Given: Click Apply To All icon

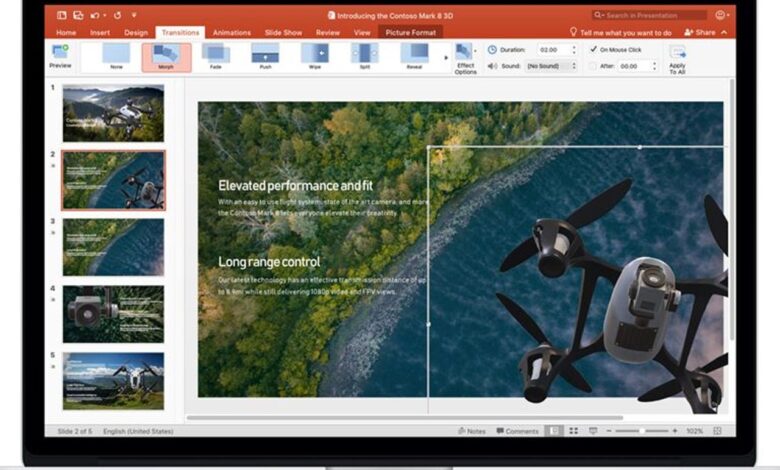Looking at the screenshot, I should coord(678,52).
